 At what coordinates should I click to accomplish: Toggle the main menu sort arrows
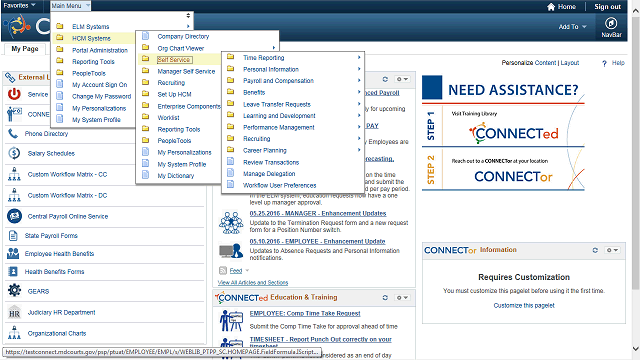188,16
